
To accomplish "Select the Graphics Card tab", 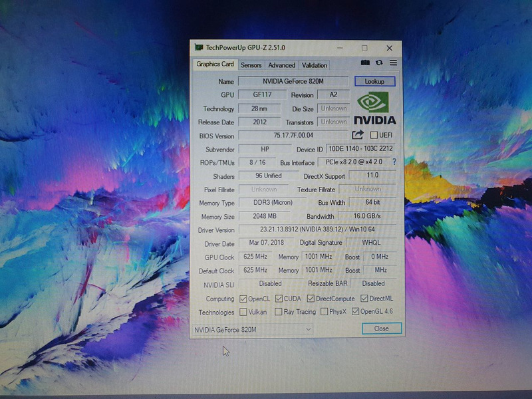I will 215,64.
